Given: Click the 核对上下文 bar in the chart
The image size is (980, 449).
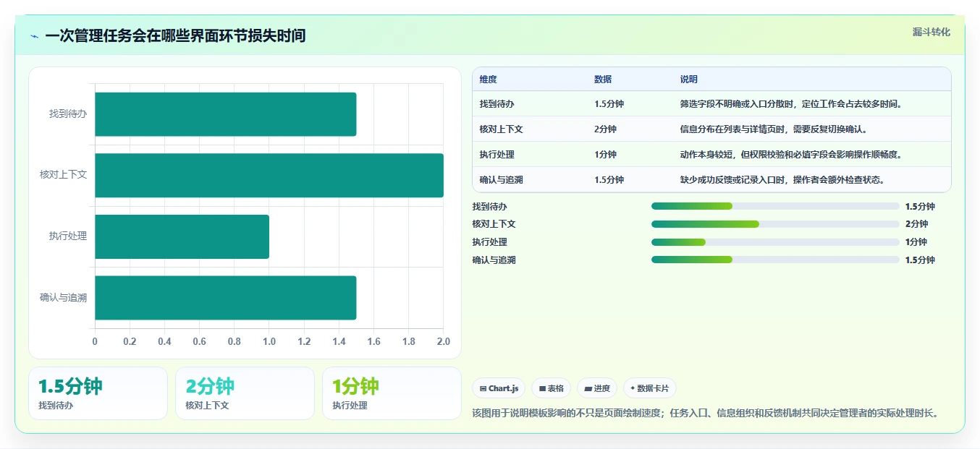Looking at the screenshot, I should click(x=269, y=175).
